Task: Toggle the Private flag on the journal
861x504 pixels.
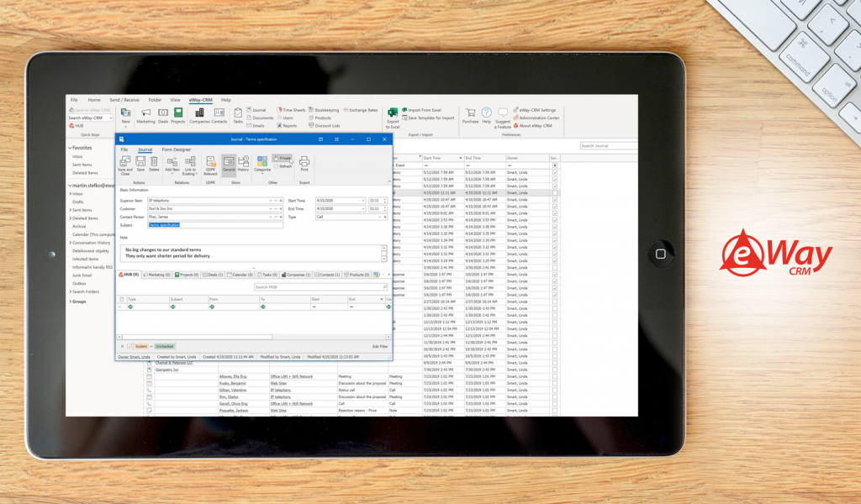Action: pos(283,158)
